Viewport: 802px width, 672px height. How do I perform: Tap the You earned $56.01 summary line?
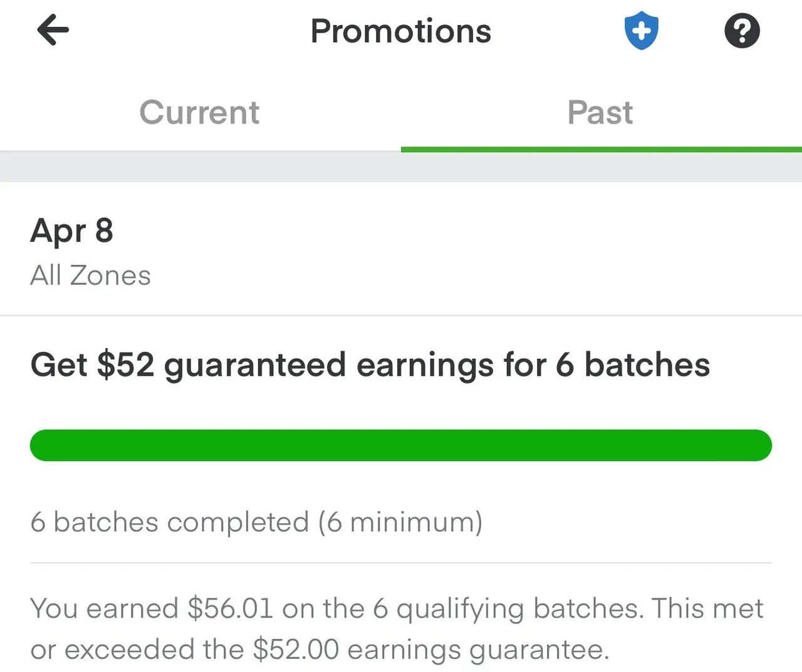click(397, 609)
